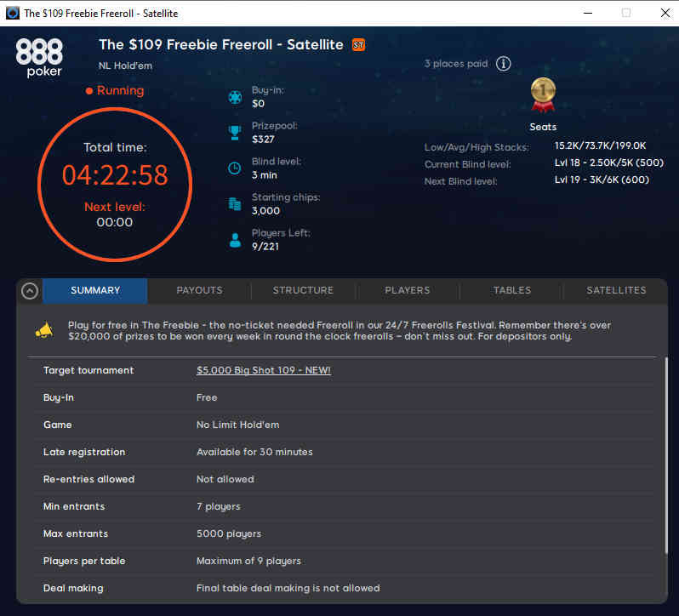This screenshot has height=616, width=679.
Task: Open the $5,000 Big Shot 109 link
Action: (x=263, y=371)
